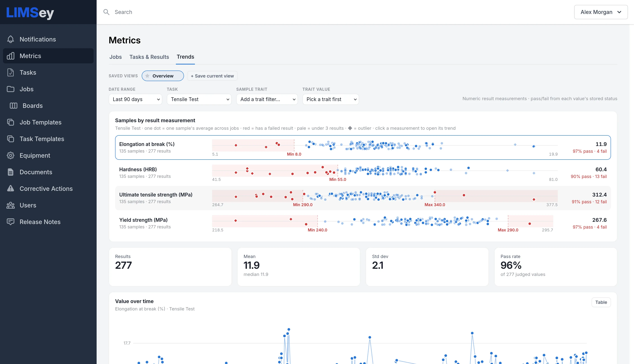The height and width of the screenshot is (364, 634).
Task: Click the Tasks document-check icon
Action: [11, 72]
